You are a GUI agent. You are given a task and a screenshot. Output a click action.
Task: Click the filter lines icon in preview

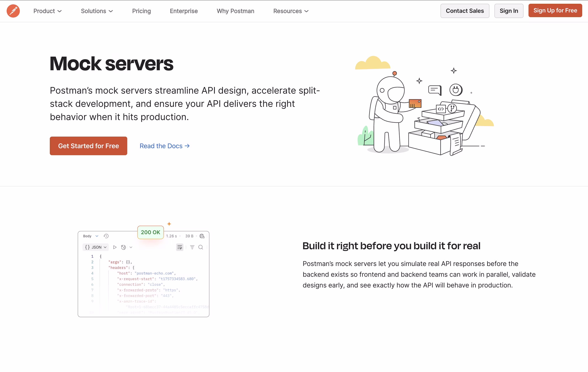192,247
